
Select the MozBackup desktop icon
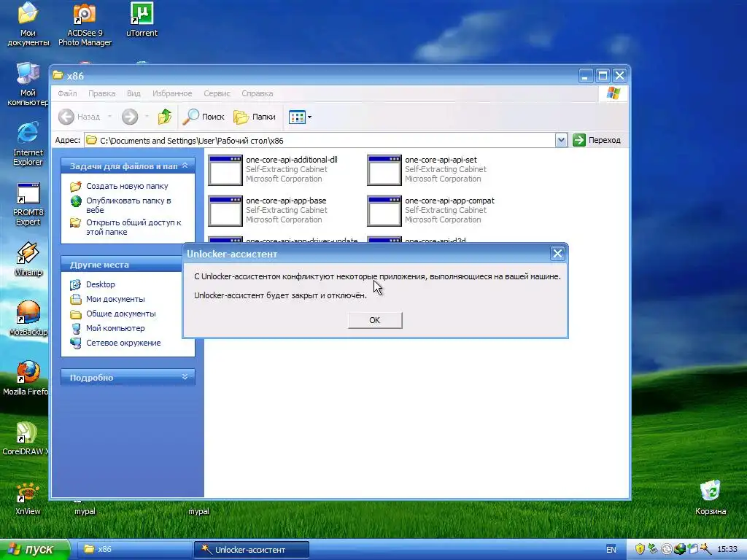click(28, 312)
